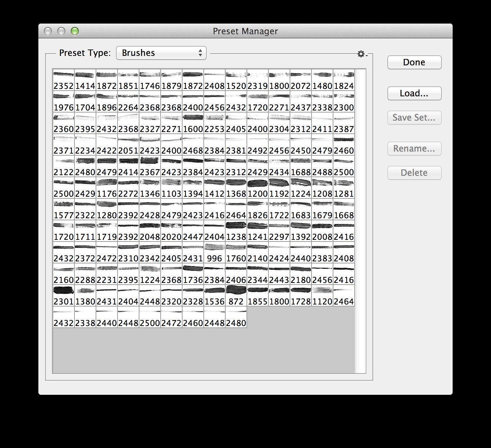Select brush preset 2072
This screenshot has height=448, width=491.
pos(301,80)
